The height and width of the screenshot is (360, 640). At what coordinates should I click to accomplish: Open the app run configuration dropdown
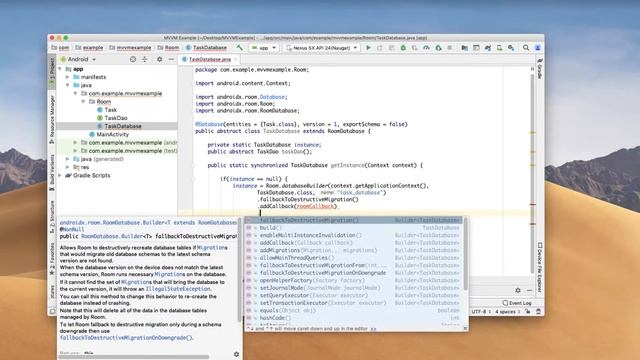264,48
